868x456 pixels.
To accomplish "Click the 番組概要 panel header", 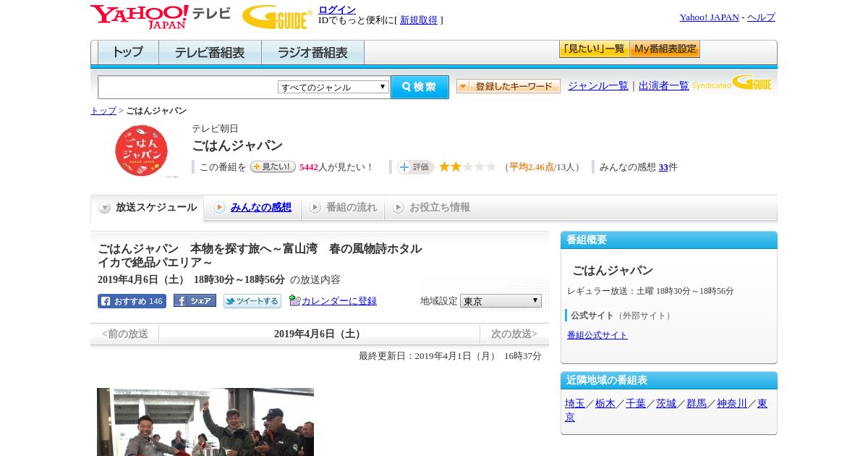I will pyautogui.click(x=669, y=240).
